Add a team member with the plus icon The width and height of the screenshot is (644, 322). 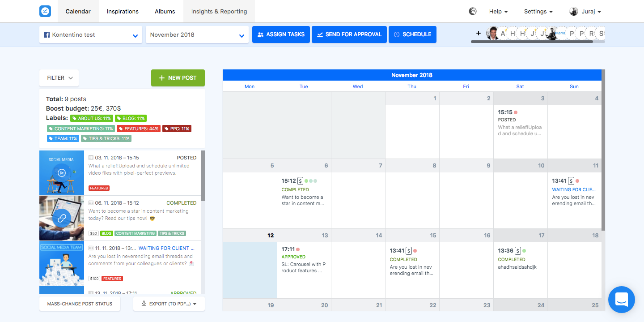[x=478, y=33]
